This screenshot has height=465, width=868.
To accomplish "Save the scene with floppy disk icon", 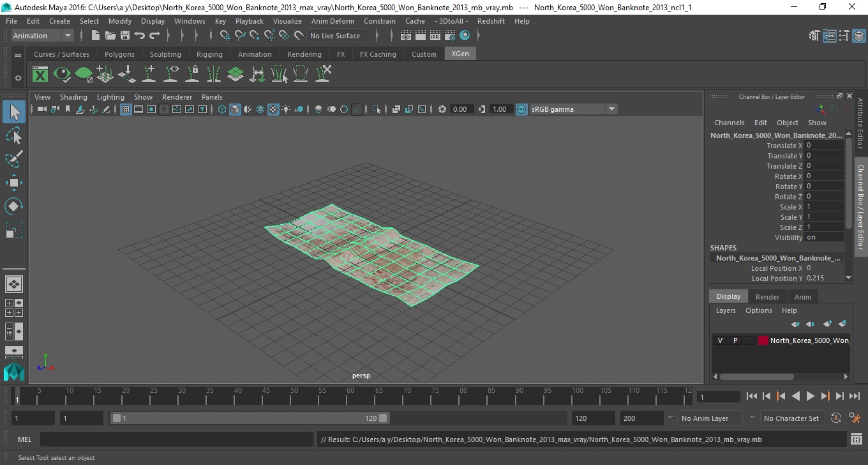I will pyautogui.click(x=125, y=36).
